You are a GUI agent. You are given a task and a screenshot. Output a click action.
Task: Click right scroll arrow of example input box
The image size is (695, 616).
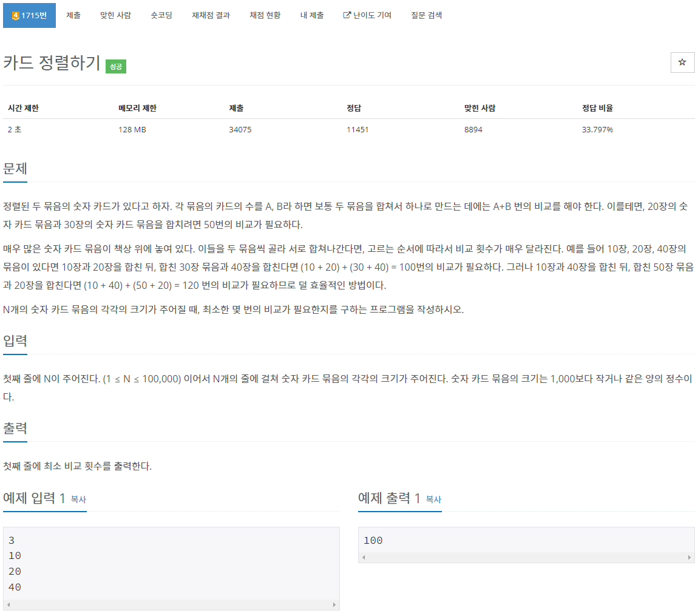coord(334,604)
